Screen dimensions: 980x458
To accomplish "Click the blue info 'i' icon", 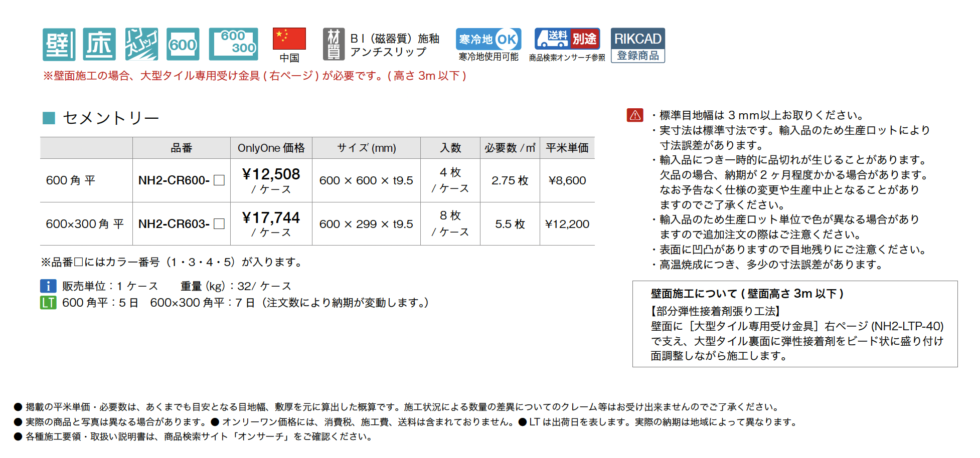I will 48,286.
